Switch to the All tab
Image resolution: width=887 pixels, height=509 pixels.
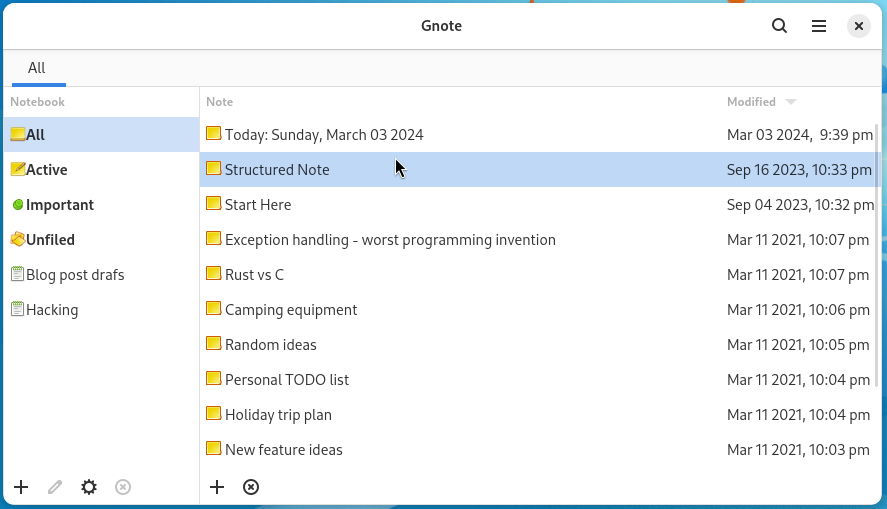click(x=37, y=68)
